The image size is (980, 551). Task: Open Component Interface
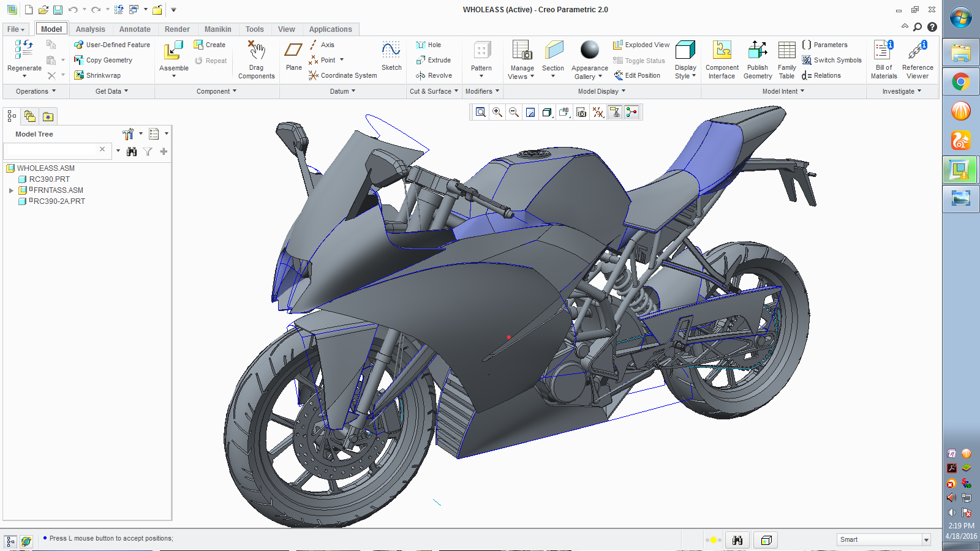tap(722, 51)
